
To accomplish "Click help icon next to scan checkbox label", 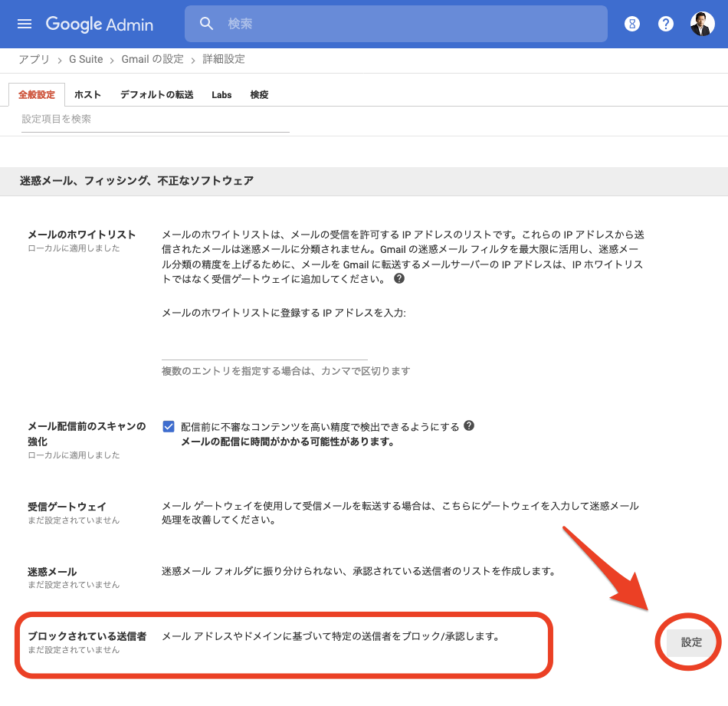I will click(469, 425).
